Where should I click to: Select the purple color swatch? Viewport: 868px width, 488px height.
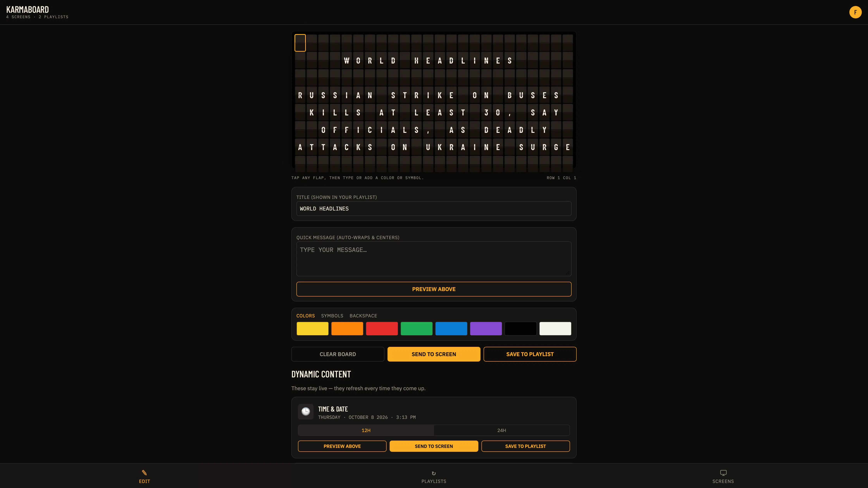pos(486,328)
